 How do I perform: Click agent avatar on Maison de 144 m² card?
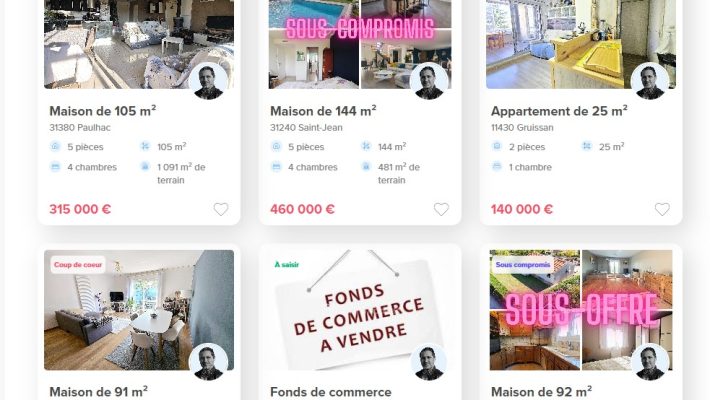pos(429,82)
